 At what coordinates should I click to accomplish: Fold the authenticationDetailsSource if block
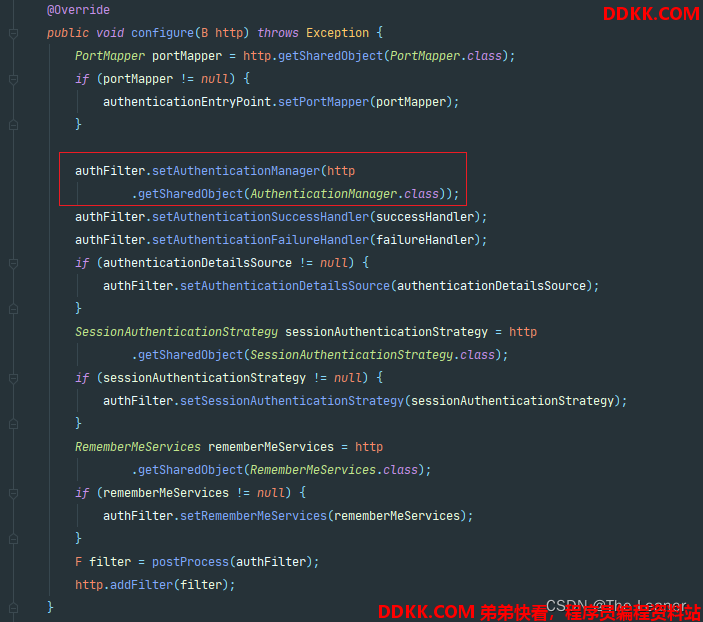pos(13,263)
